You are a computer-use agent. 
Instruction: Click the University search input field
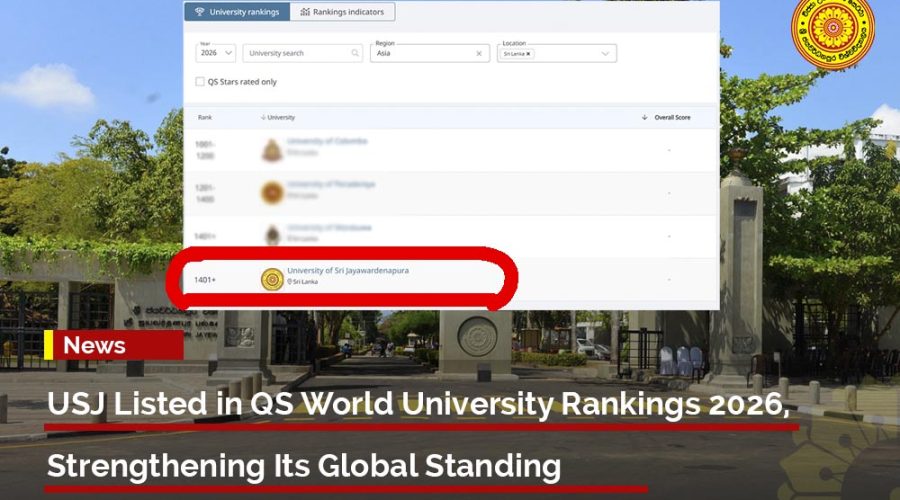coord(295,53)
